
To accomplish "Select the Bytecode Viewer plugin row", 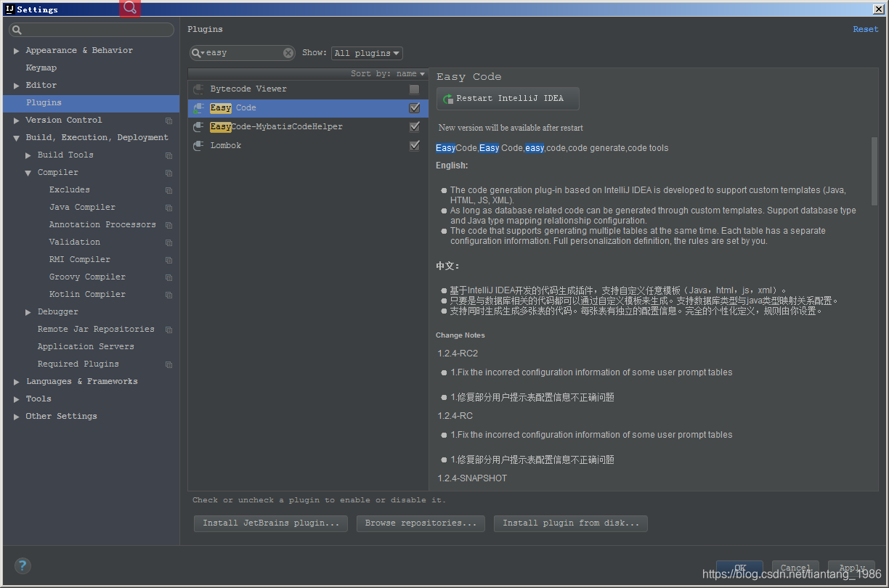I will tap(308, 89).
